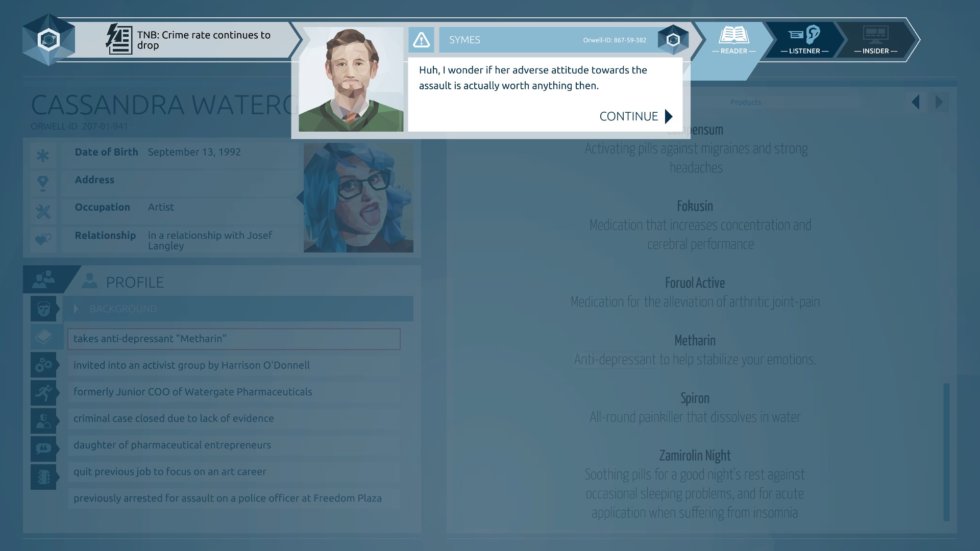The image size is (980, 551).
Task: Open the TNB news article icon
Action: click(x=119, y=39)
